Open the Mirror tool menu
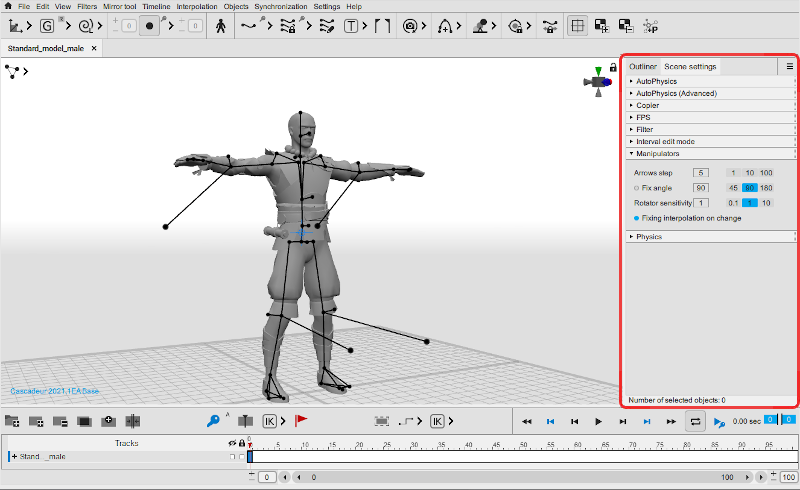The image size is (800, 490). tap(119, 7)
